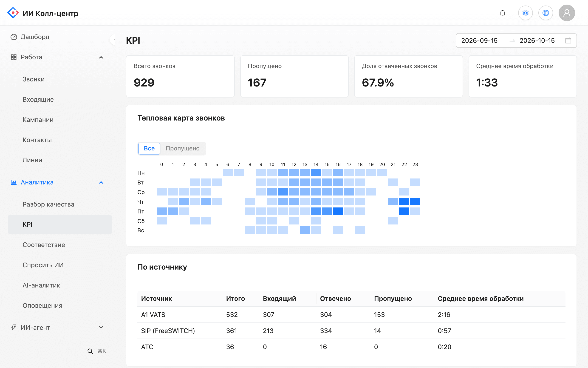The width and height of the screenshot is (588, 368).
Task: Open the notifications bell
Action: tap(503, 13)
